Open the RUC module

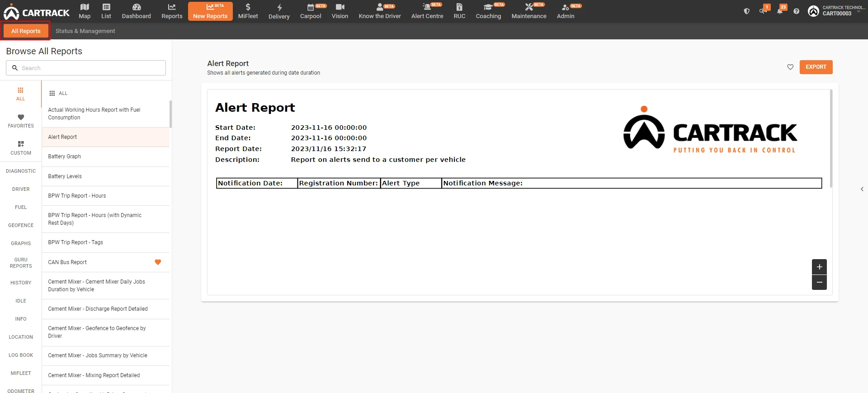459,11
